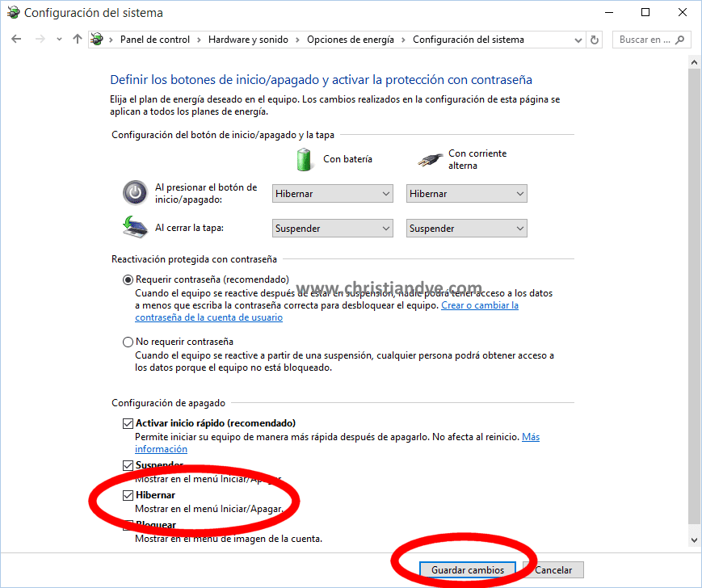Open Más información link
The image size is (702, 588).
tap(337, 443)
